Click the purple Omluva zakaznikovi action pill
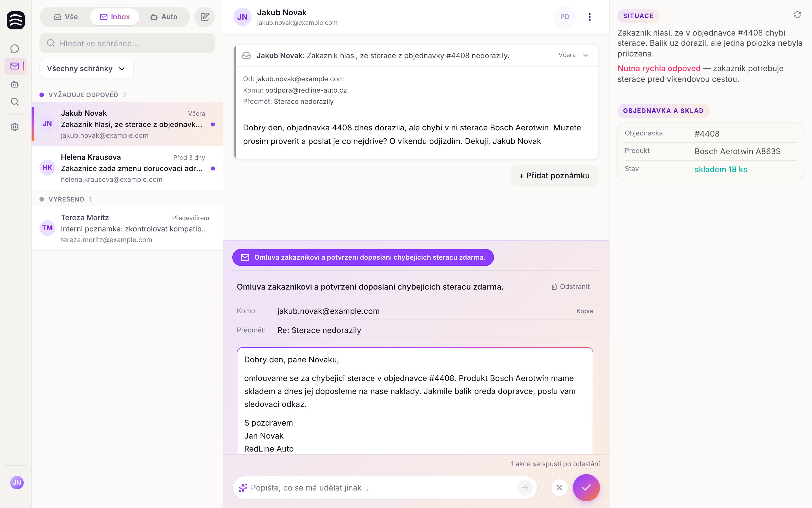This screenshot has height=508, width=812. click(x=363, y=257)
